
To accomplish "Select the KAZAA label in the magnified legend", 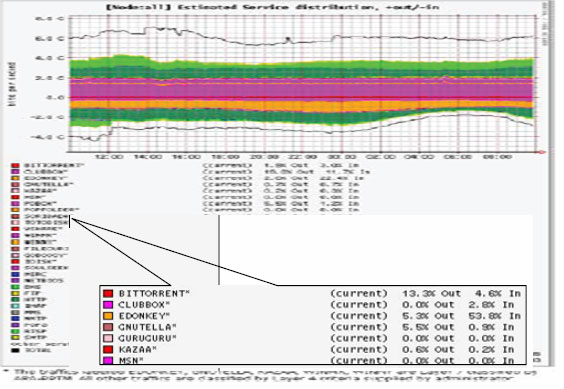I will click(x=137, y=349).
